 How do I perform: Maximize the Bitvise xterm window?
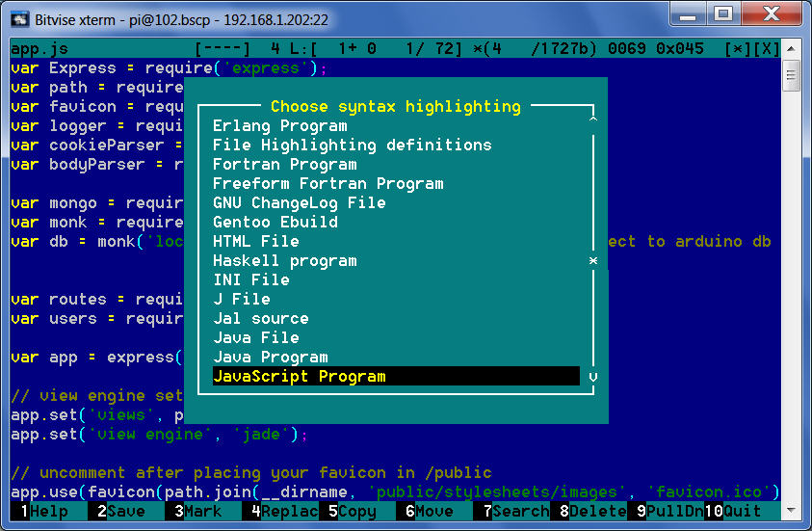coord(722,14)
